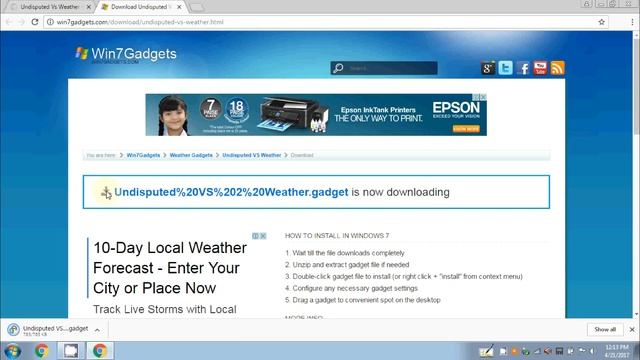Screen dimensions: 640x360
Task: Click the Epson InkTank Printers banner
Action: pyautogui.click(x=316, y=115)
